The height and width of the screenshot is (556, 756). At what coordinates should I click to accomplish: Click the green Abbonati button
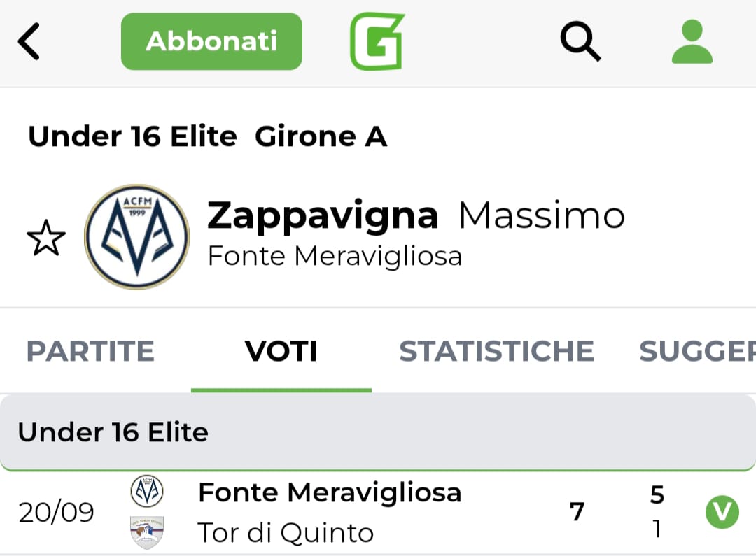point(211,41)
